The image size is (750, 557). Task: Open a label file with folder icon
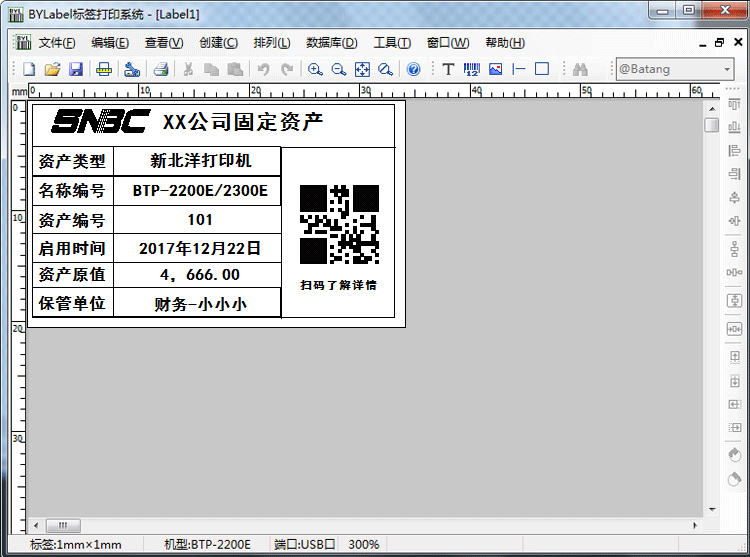coord(53,69)
